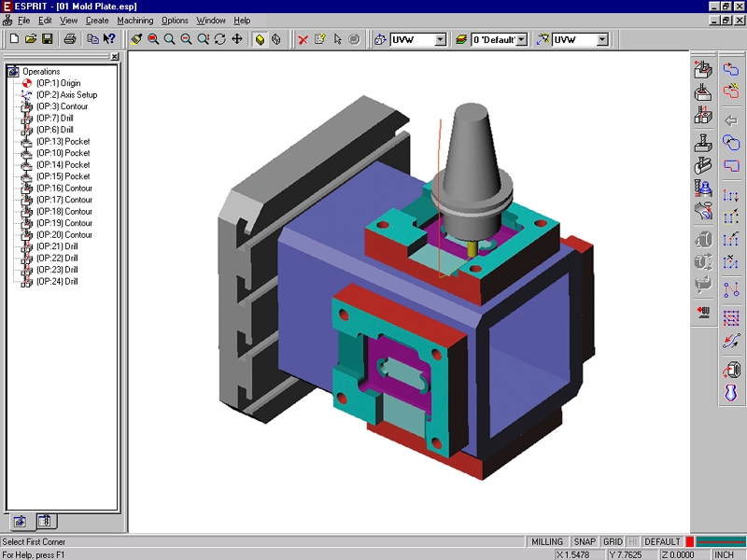
Task: Select the Pan view tool
Action: (237, 39)
